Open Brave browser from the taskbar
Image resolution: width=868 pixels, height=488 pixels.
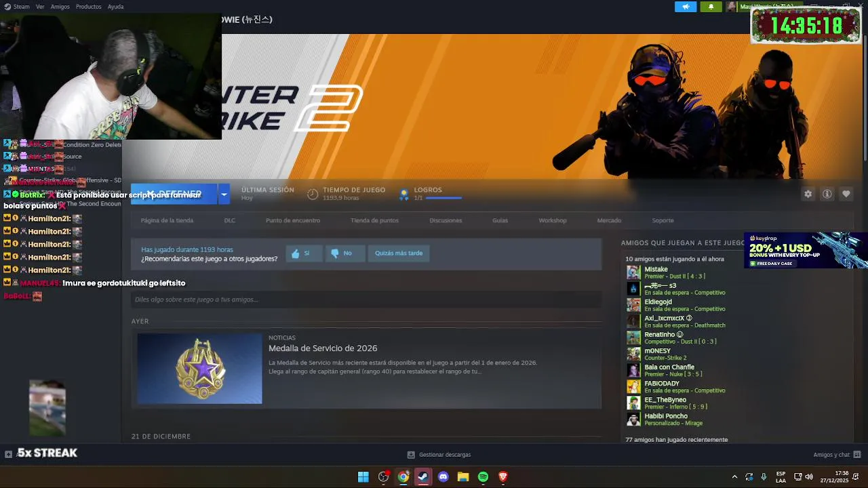[x=503, y=476]
